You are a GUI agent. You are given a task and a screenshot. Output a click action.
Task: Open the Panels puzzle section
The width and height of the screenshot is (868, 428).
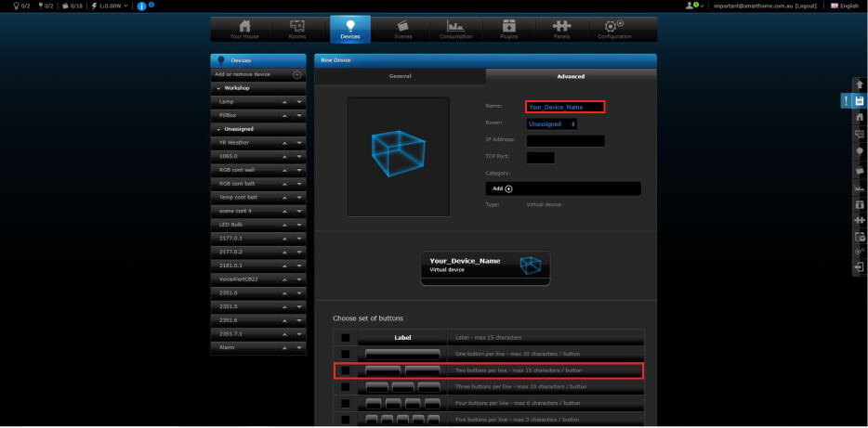pos(561,30)
